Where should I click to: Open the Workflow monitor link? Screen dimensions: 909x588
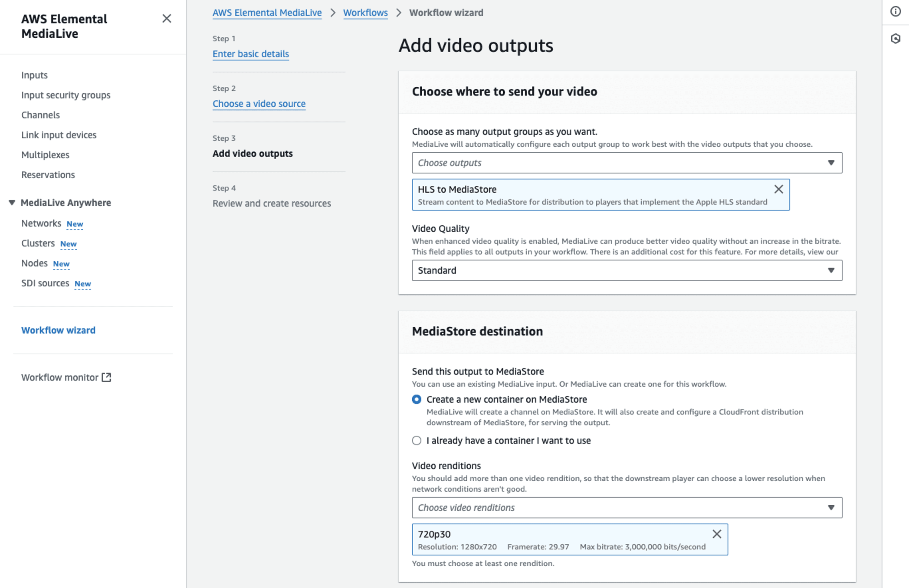click(x=60, y=378)
